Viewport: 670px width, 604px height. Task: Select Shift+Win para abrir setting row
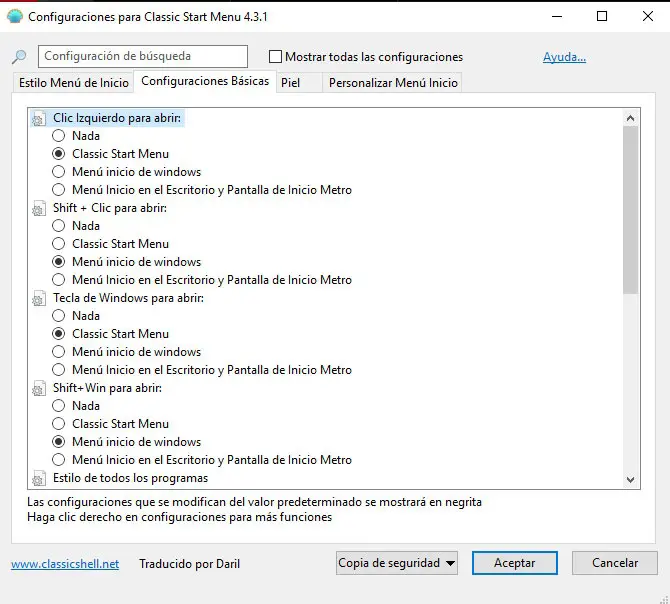[x=107, y=388]
